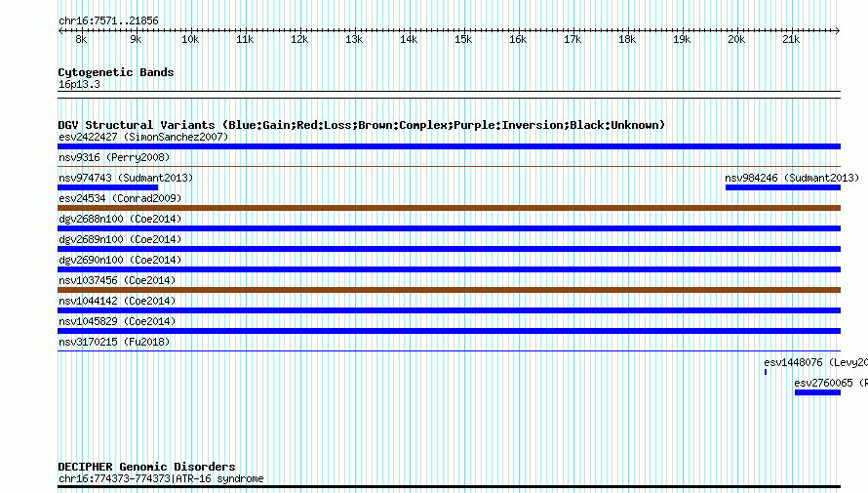Click the 8k ruler tick label
The height and width of the screenshot is (493, 868).
coord(81,39)
